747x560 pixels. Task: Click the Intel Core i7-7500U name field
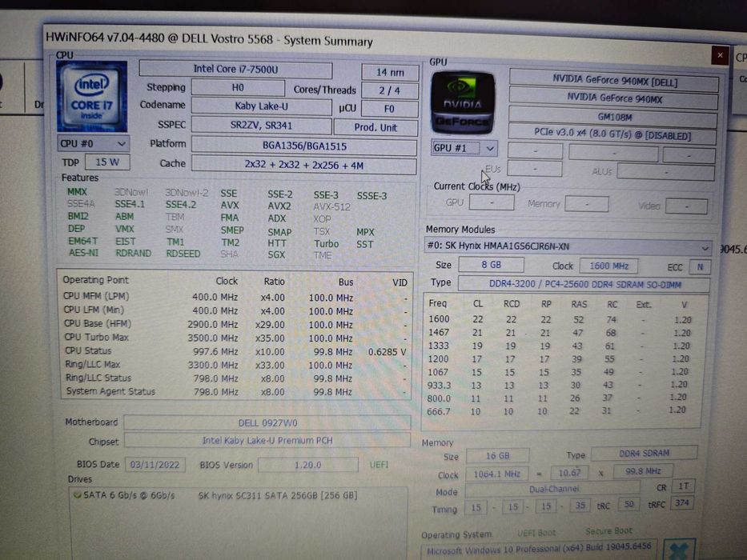(236, 70)
